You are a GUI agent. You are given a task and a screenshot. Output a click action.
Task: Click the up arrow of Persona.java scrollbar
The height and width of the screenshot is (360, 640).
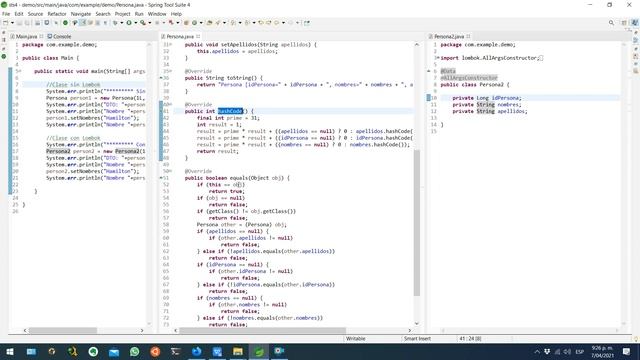coord(417,44)
